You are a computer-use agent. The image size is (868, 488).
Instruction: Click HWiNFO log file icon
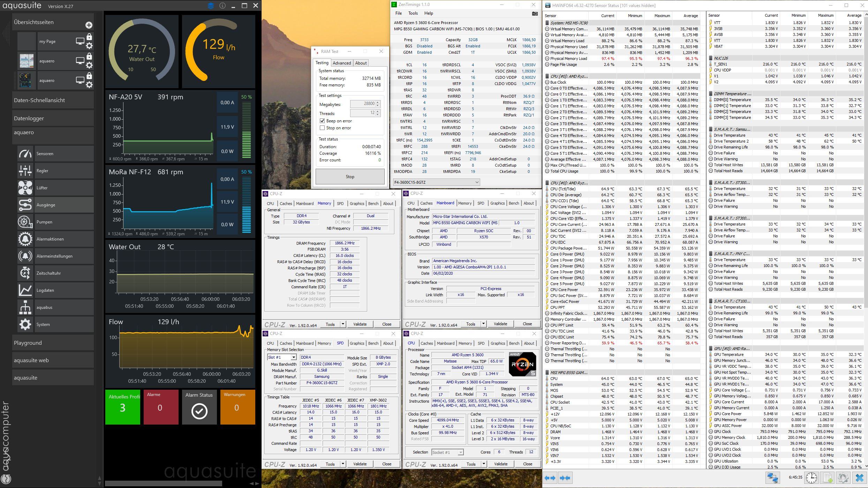pos(828,478)
